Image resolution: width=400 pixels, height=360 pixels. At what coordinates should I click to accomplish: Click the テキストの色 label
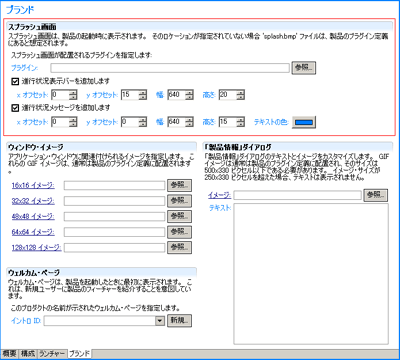pos(271,122)
